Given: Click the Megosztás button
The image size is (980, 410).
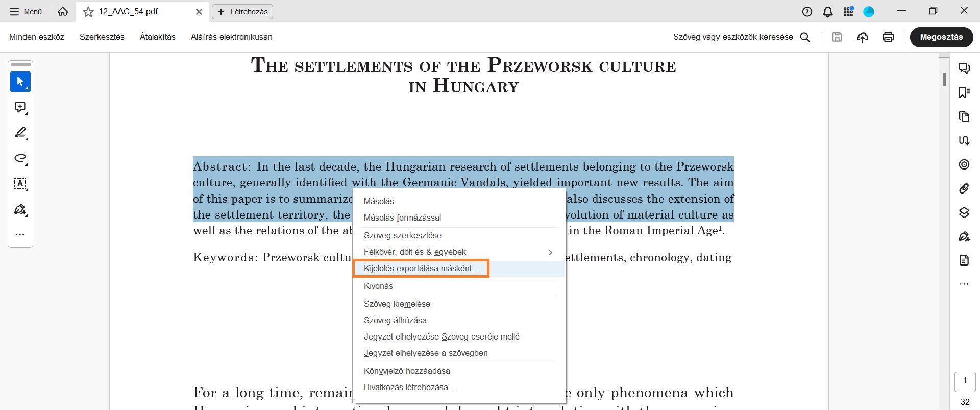Looking at the screenshot, I should pyautogui.click(x=941, y=37).
